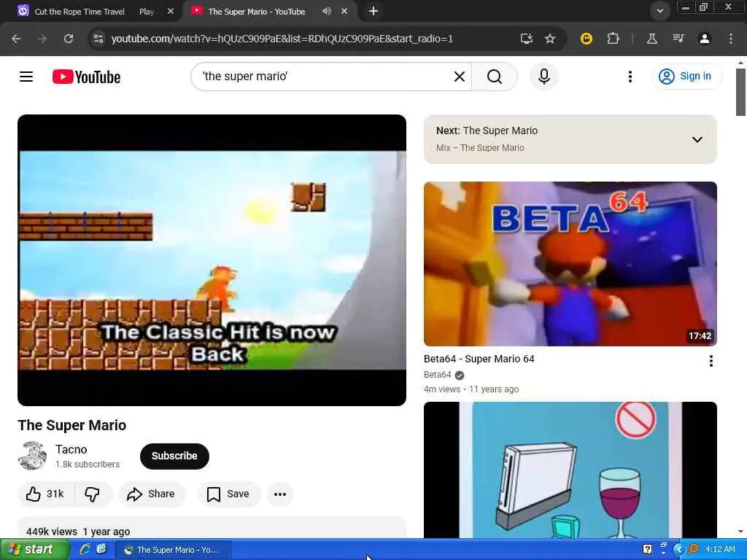Clear the search box text
Image resolution: width=747 pixels, height=560 pixels.
click(x=460, y=76)
